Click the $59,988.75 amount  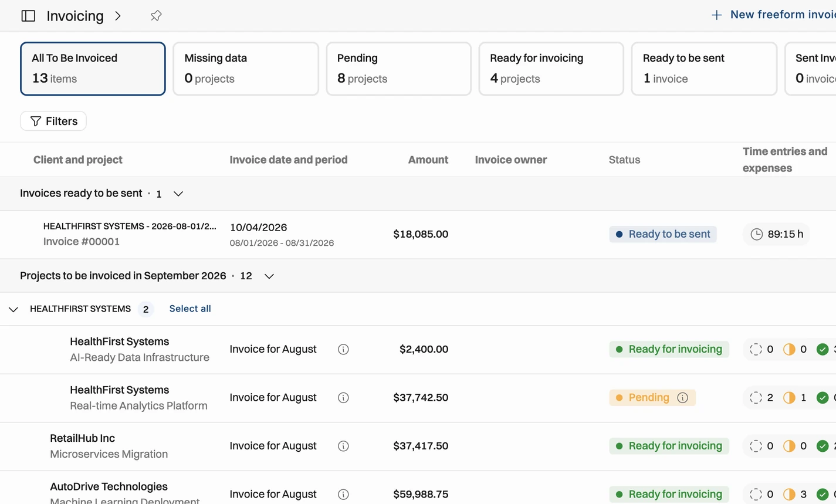pyautogui.click(x=421, y=495)
